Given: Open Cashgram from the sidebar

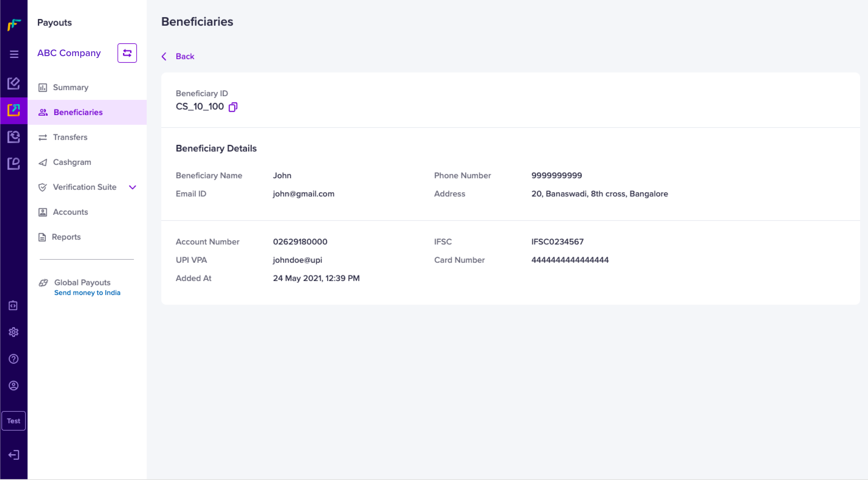Looking at the screenshot, I should (x=72, y=162).
